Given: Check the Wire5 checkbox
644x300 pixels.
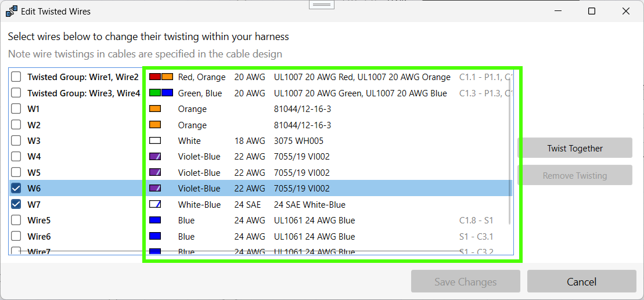Looking at the screenshot, I should (x=16, y=221).
